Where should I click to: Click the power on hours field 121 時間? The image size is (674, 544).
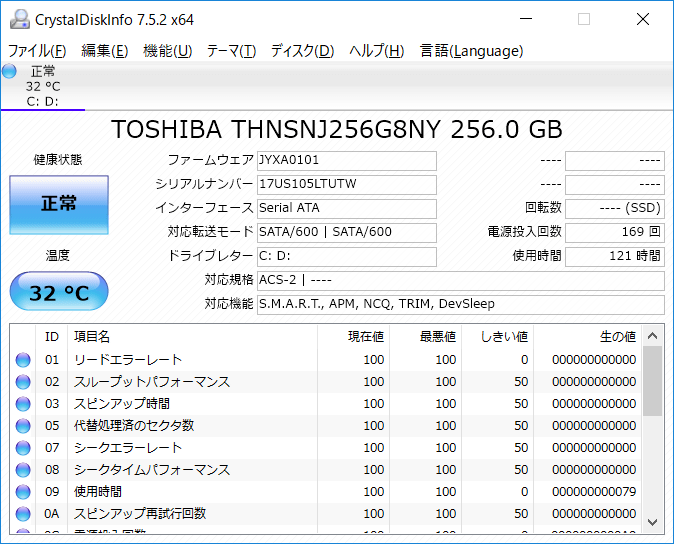pos(615,257)
